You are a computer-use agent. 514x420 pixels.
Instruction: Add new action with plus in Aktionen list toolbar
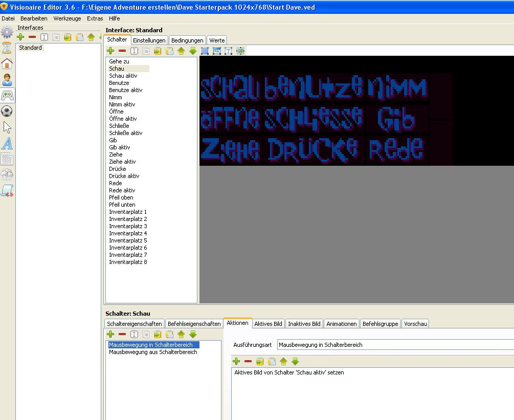click(110, 334)
